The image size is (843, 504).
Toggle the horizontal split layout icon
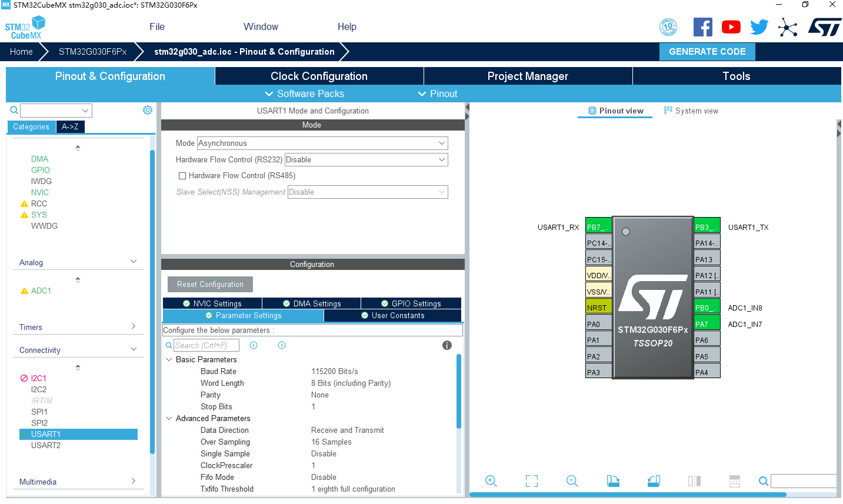point(735,481)
